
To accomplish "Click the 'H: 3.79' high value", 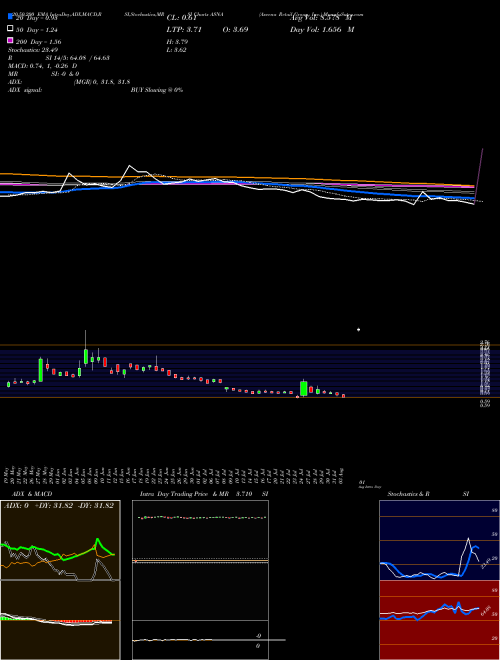I will [x=177, y=42].
